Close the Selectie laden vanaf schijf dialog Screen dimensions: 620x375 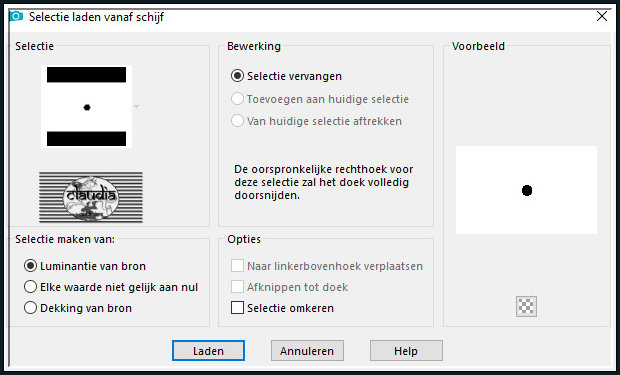coord(602,16)
